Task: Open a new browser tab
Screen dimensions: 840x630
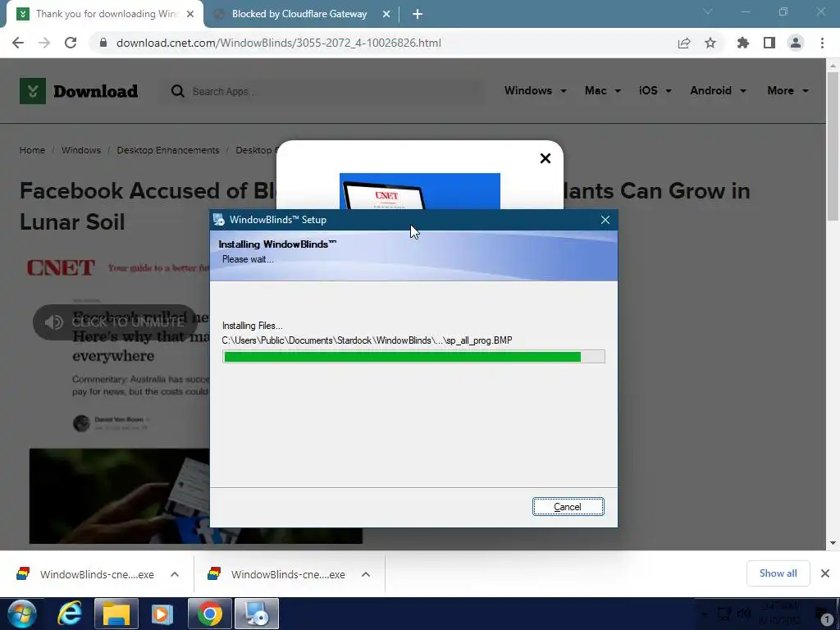Action: pos(418,15)
